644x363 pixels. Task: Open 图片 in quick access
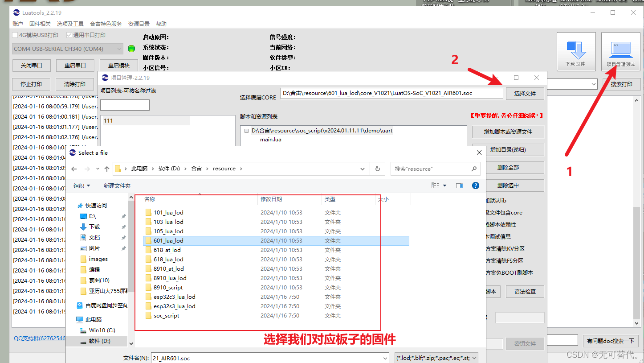[x=94, y=248]
